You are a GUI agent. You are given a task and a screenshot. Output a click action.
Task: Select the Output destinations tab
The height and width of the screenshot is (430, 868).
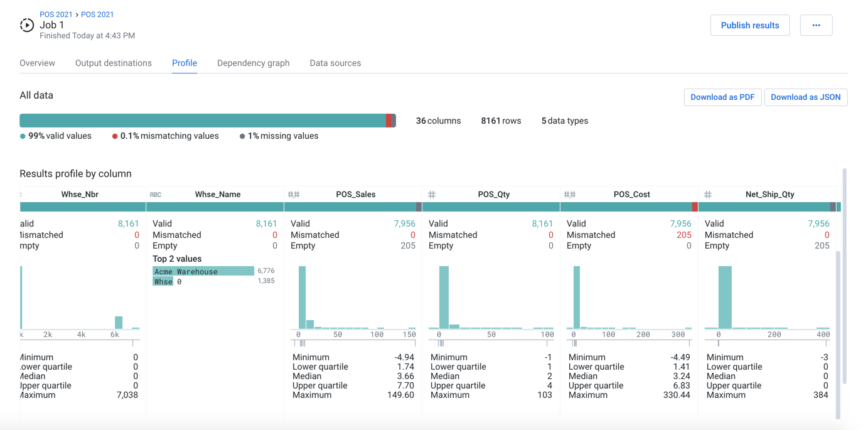point(113,63)
